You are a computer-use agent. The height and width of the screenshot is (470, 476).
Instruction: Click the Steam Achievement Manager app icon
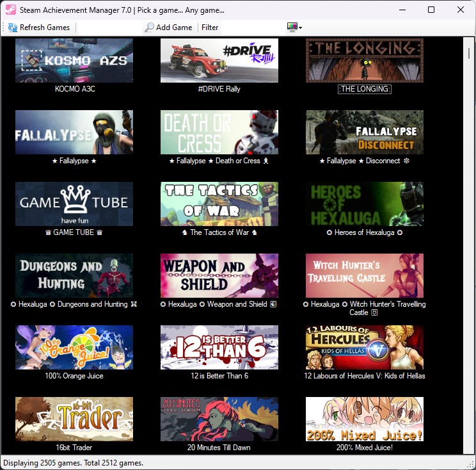tap(11, 10)
